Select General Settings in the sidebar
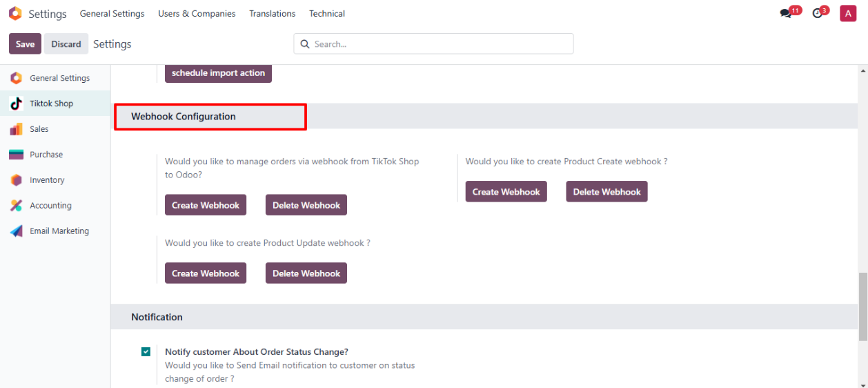Screen dimensions: 868x388 pyautogui.click(x=59, y=78)
